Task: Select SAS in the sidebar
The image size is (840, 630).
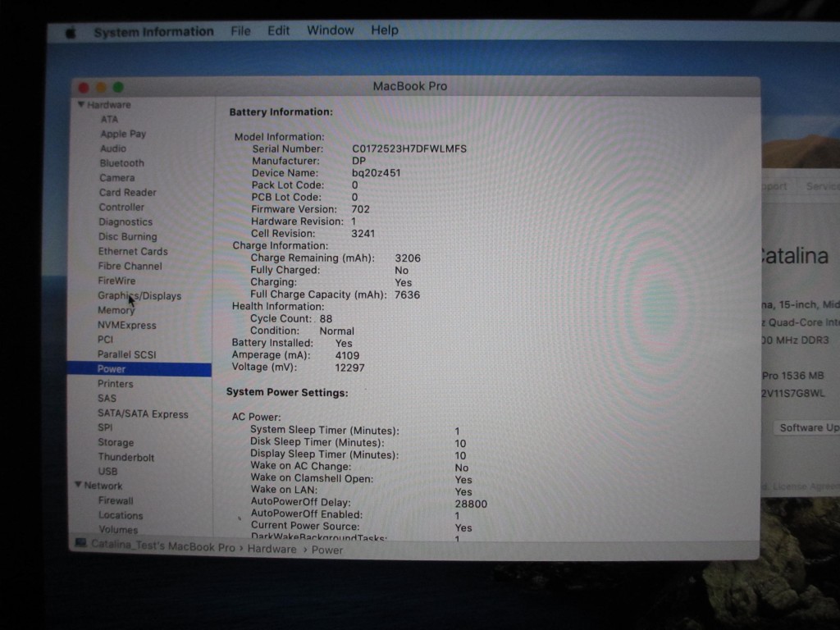Action: coord(107,398)
